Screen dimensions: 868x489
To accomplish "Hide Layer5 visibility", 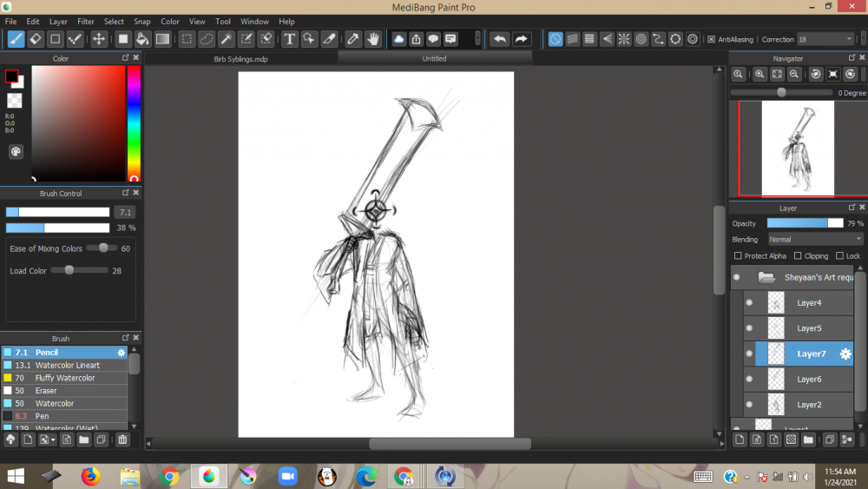I will pos(749,328).
